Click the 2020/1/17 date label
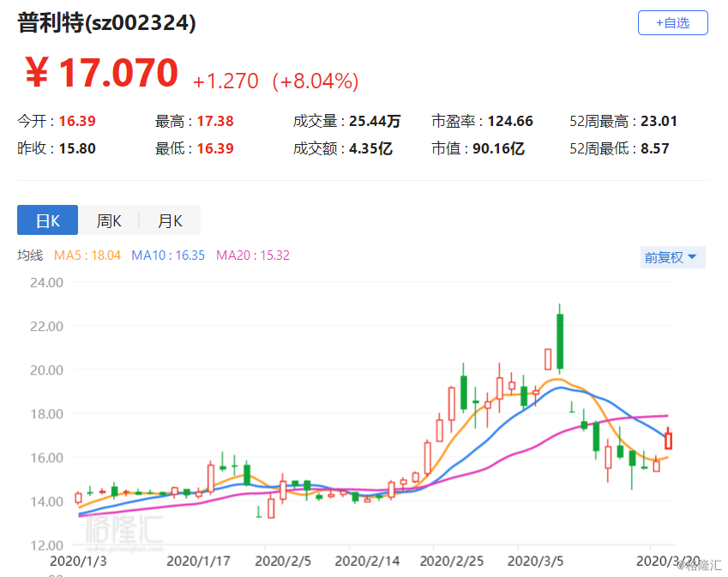The height and width of the screenshot is (577, 728). (198, 562)
